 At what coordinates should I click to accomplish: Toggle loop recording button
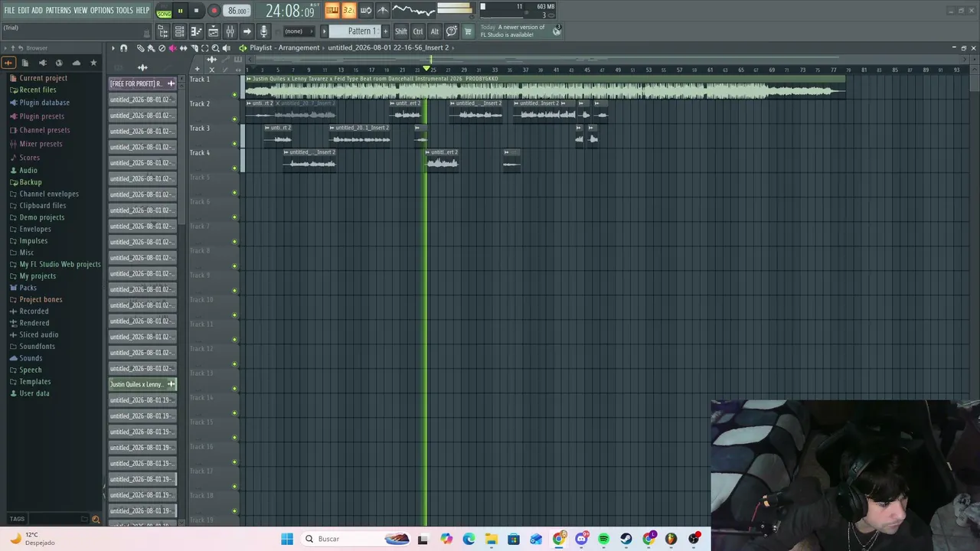pyautogui.click(x=366, y=11)
